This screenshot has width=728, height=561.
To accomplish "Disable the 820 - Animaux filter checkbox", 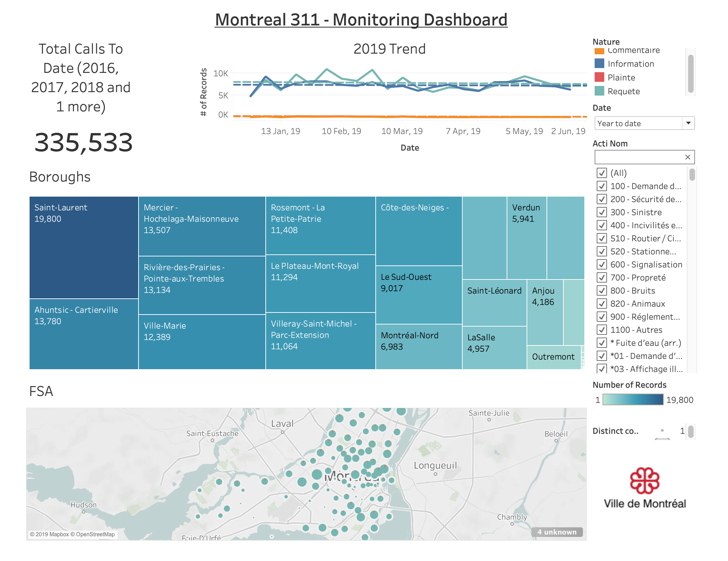I will 602,304.
